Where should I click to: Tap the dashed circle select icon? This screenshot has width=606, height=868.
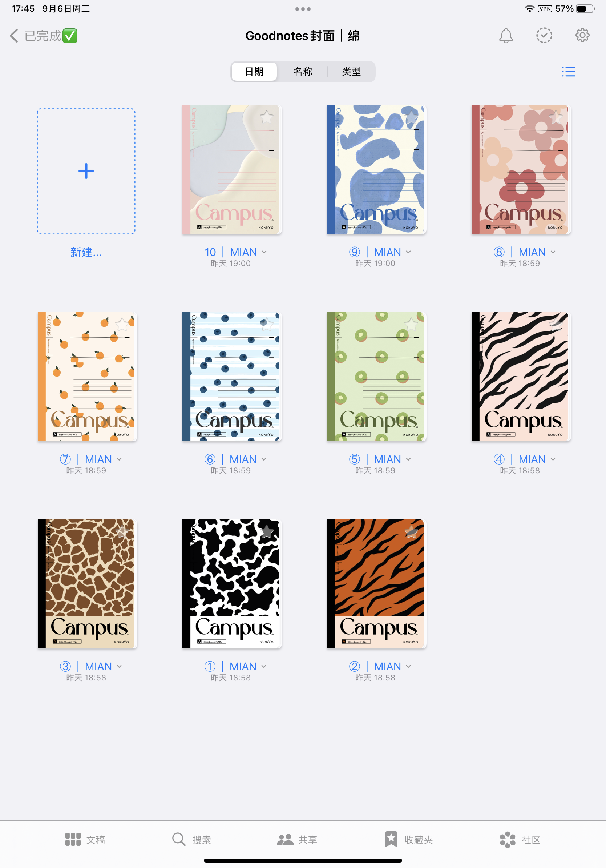[x=544, y=36]
